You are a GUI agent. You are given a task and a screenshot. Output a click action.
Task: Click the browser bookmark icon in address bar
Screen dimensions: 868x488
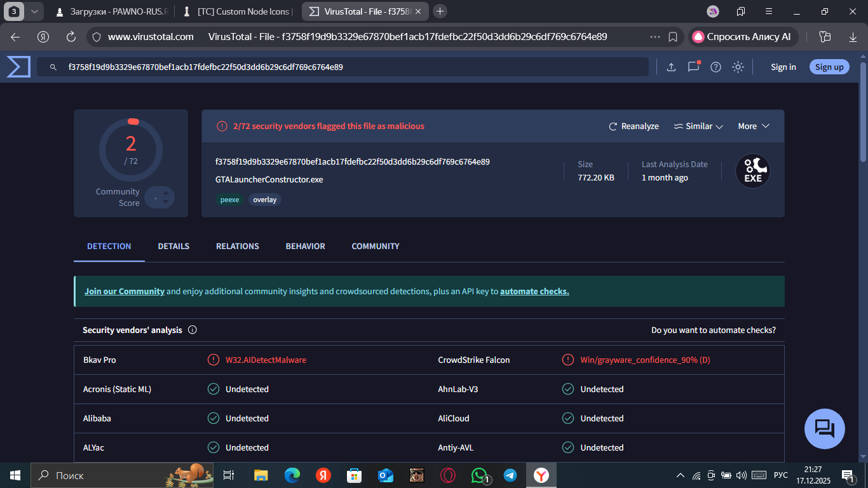click(673, 37)
